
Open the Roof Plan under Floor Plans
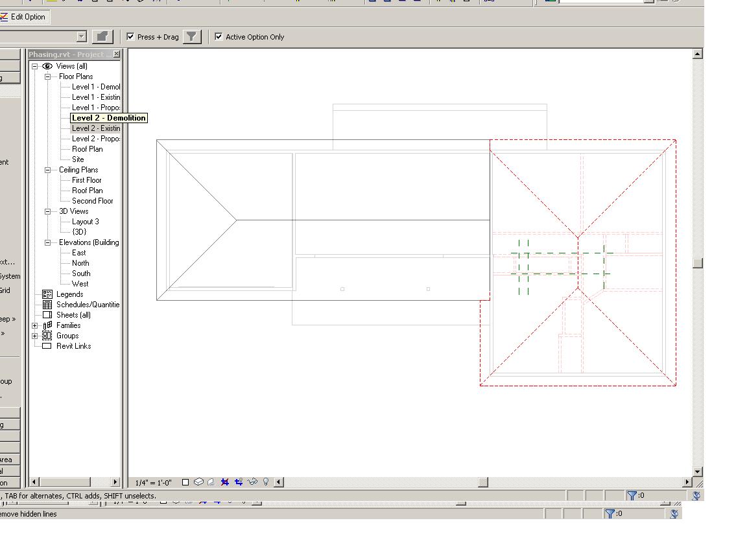tap(87, 149)
